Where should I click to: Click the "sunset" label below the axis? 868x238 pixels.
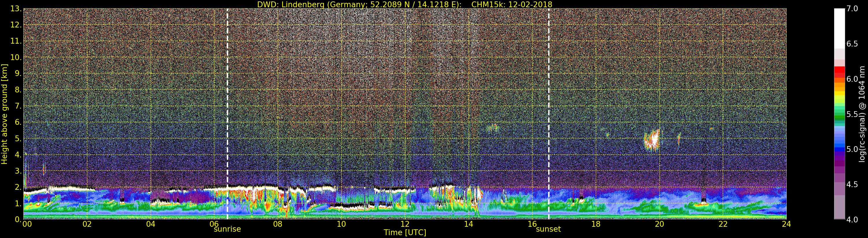click(548, 229)
